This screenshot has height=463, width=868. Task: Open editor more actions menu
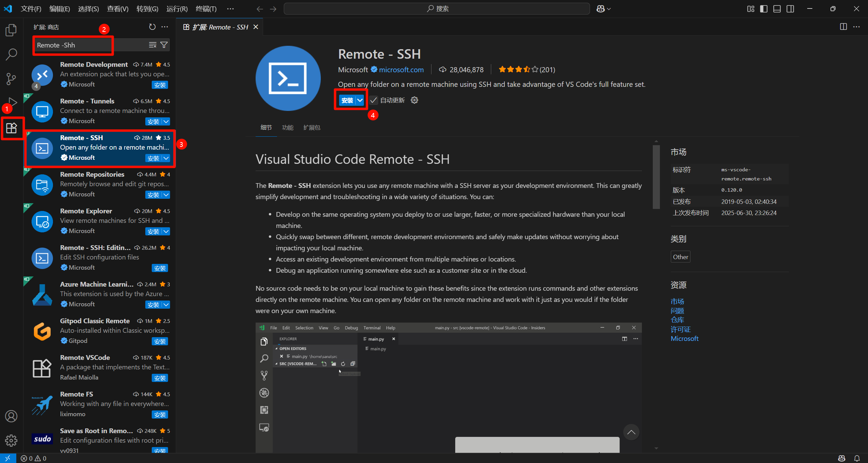856,27
